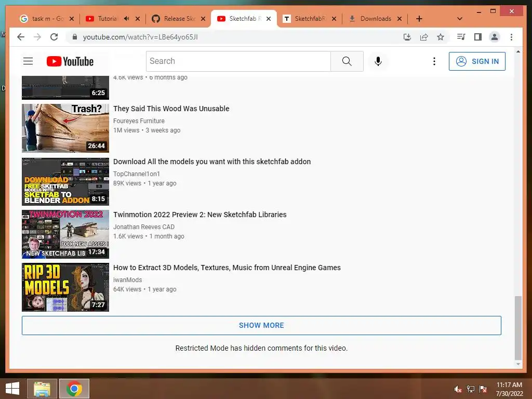The image size is (532, 399).
Task: Start voice search with microphone icon
Action: coord(378,61)
